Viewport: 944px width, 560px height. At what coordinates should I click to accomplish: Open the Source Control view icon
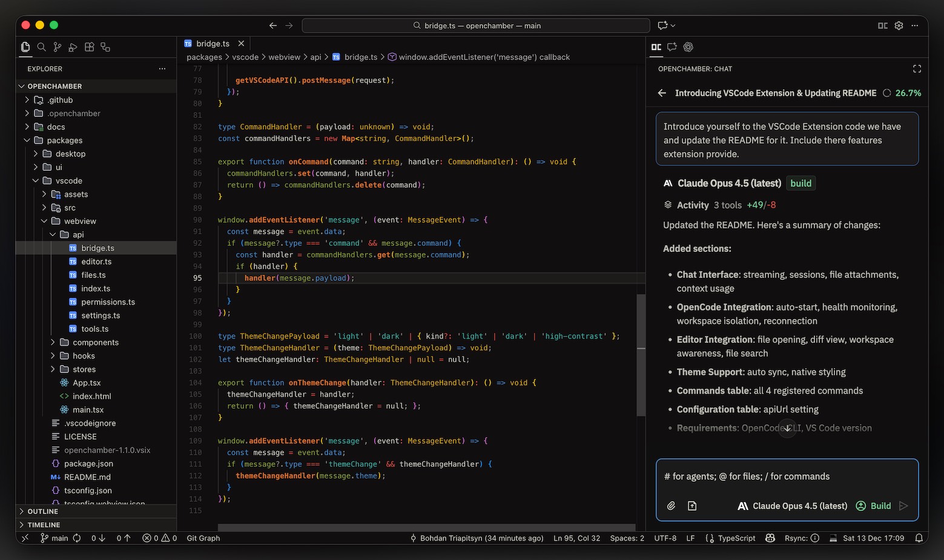point(57,47)
